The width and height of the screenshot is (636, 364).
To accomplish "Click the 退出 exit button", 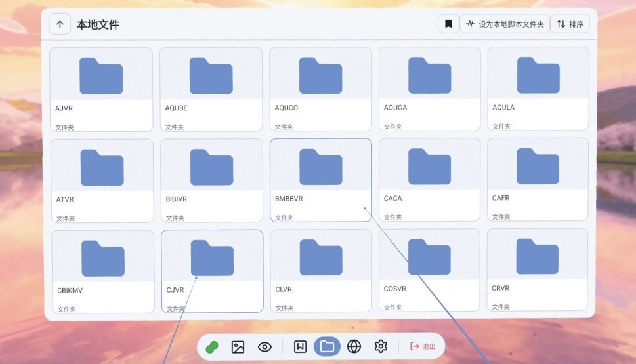I will tap(423, 346).
